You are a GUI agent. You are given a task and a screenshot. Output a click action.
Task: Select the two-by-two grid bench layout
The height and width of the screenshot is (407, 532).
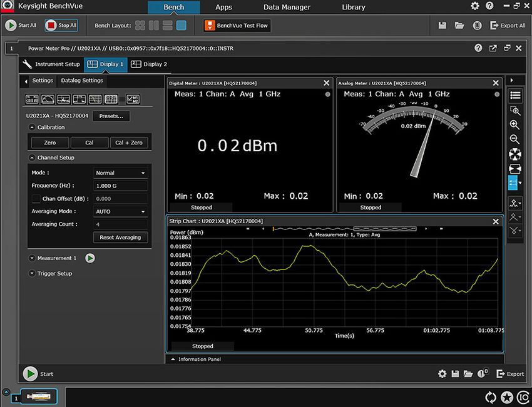(140, 26)
